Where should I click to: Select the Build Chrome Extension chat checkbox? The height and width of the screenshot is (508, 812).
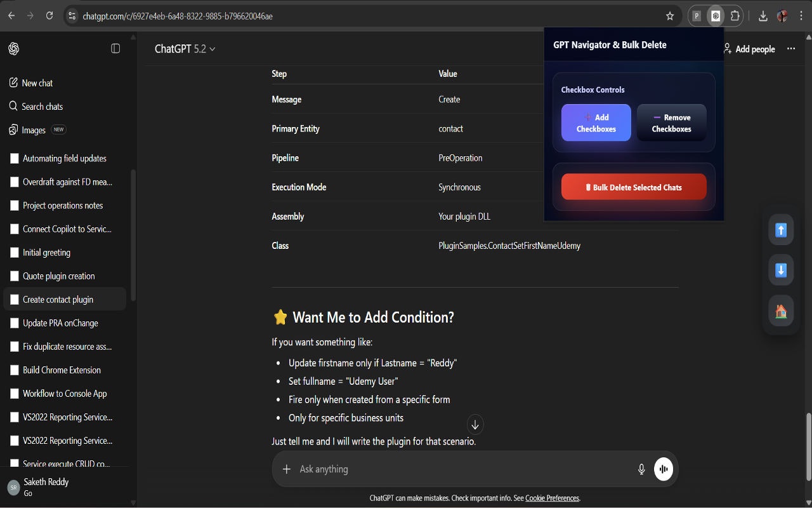tap(13, 370)
